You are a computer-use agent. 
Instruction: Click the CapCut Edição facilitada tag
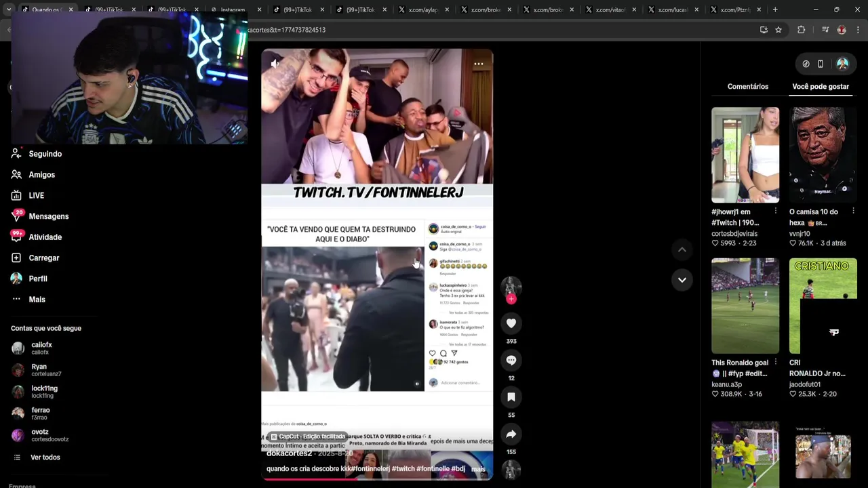[x=308, y=436]
